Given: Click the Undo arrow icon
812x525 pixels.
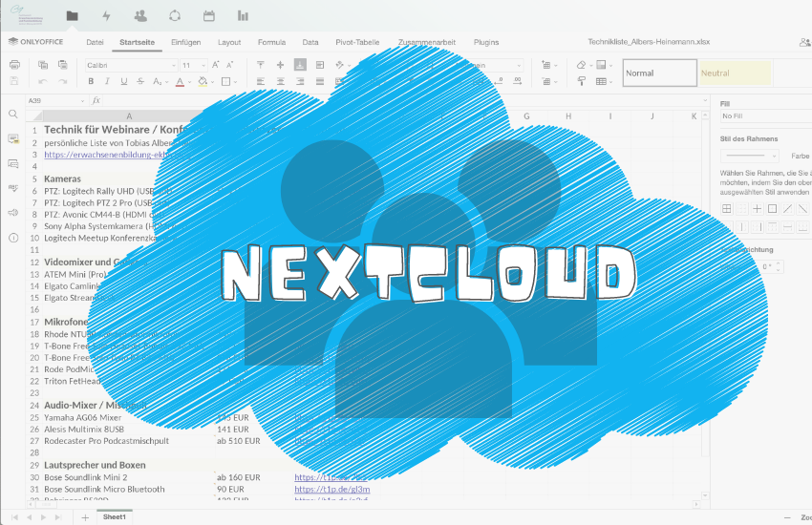Looking at the screenshot, I should point(43,82).
